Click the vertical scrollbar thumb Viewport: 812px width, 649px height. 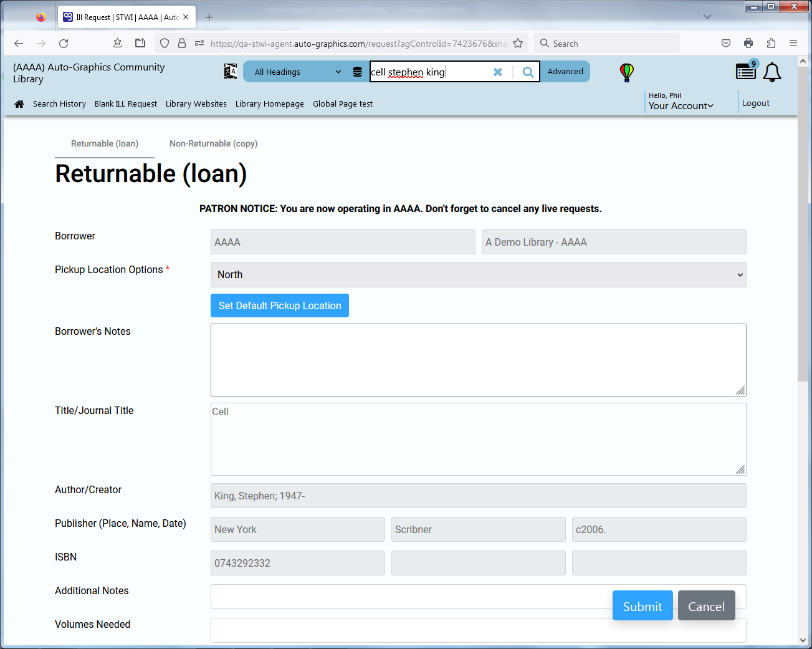click(x=803, y=223)
